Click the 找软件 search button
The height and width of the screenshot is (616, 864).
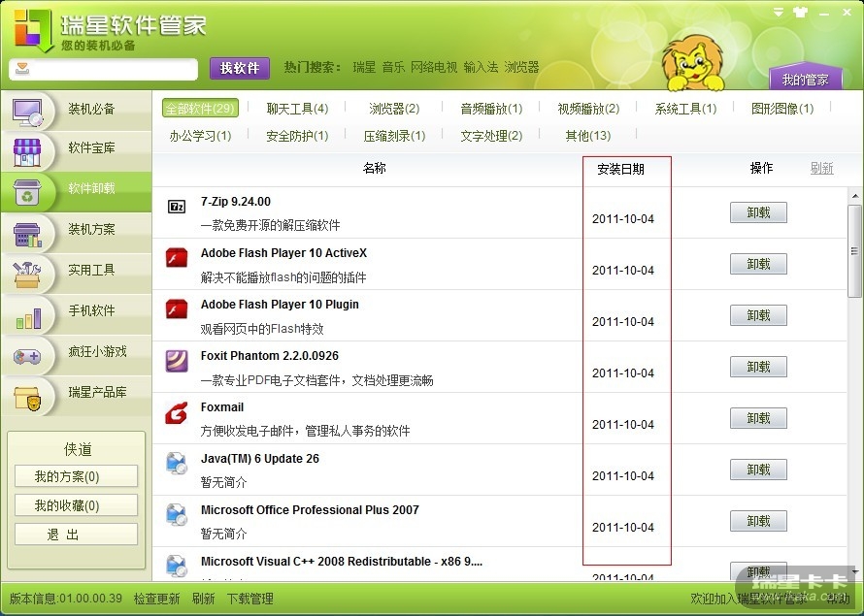pyautogui.click(x=240, y=68)
